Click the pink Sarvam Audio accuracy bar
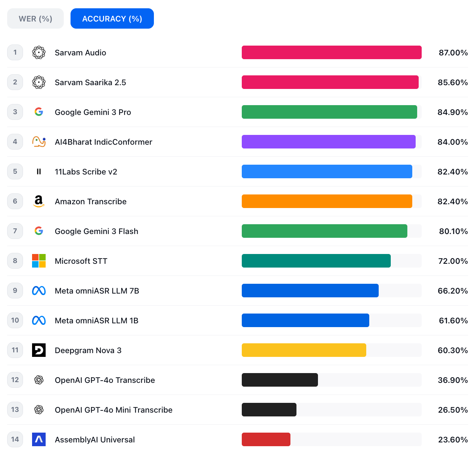This screenshot has height=459, width=476. coord(331,52)
